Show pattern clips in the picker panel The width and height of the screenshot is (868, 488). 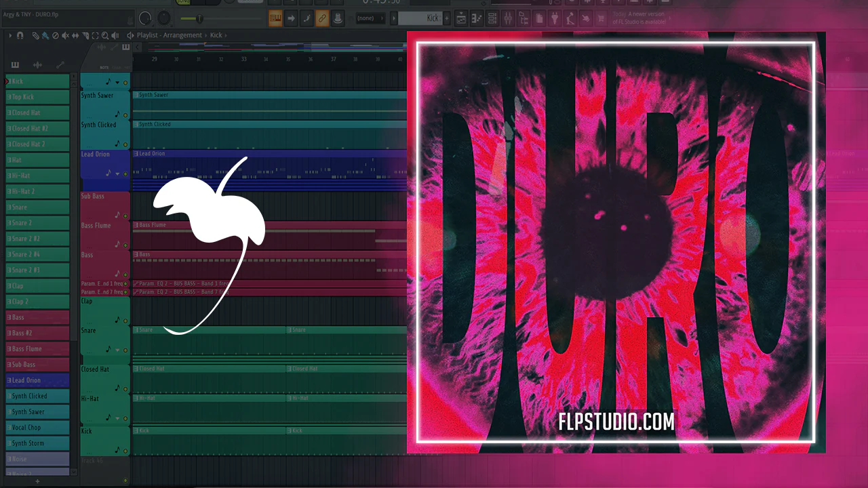click(x=15, y=65)
